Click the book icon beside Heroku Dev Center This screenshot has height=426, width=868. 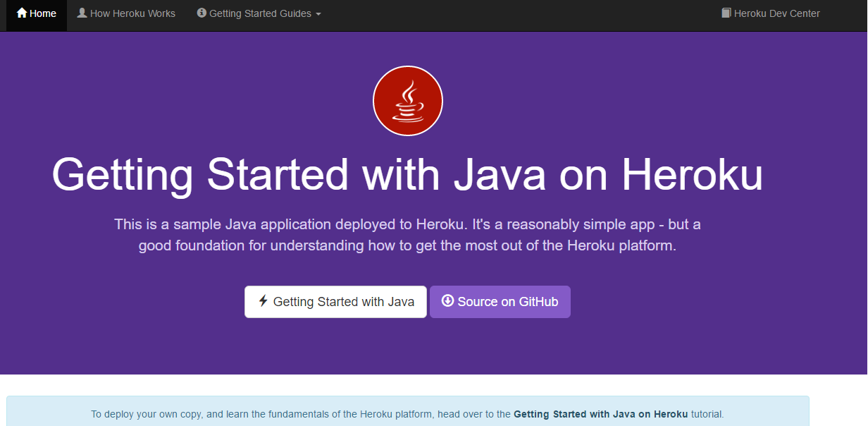click(725, 13)
